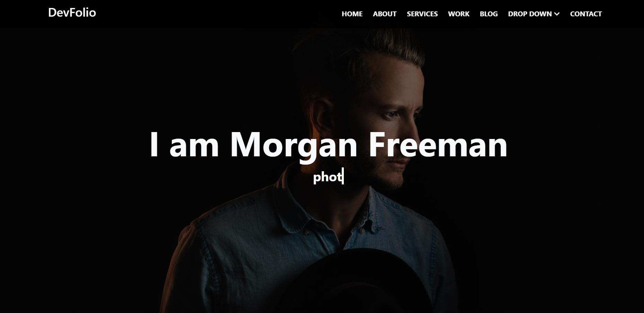Click the word Freeman in the heading
This screenshot has width=644, height=313.
438,145
